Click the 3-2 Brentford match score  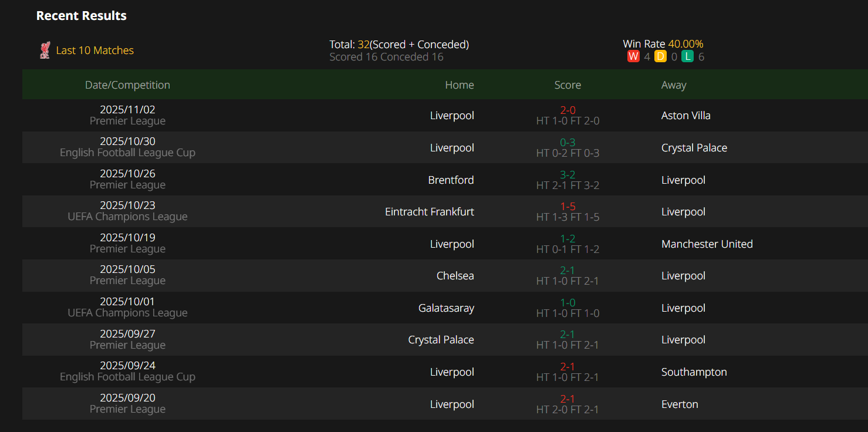[x=568, y=174]
